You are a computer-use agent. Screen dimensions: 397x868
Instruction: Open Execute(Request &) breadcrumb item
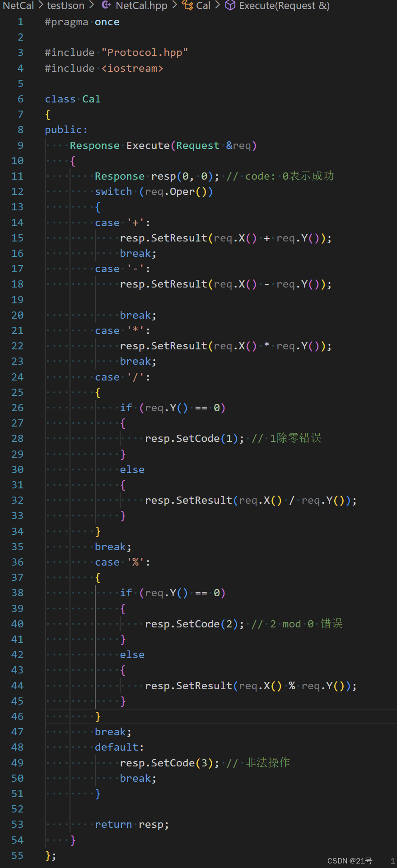pos(284,6)
